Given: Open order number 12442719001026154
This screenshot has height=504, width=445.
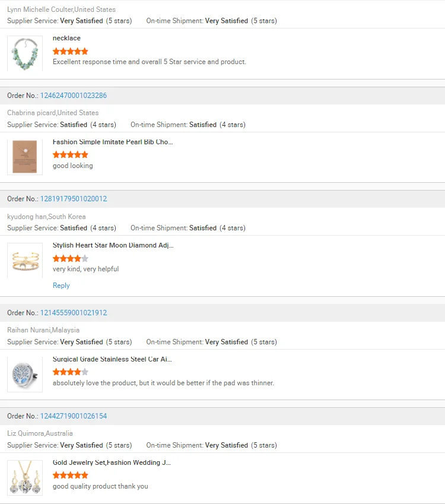Looking at the screenshot, I should [73, 416].
